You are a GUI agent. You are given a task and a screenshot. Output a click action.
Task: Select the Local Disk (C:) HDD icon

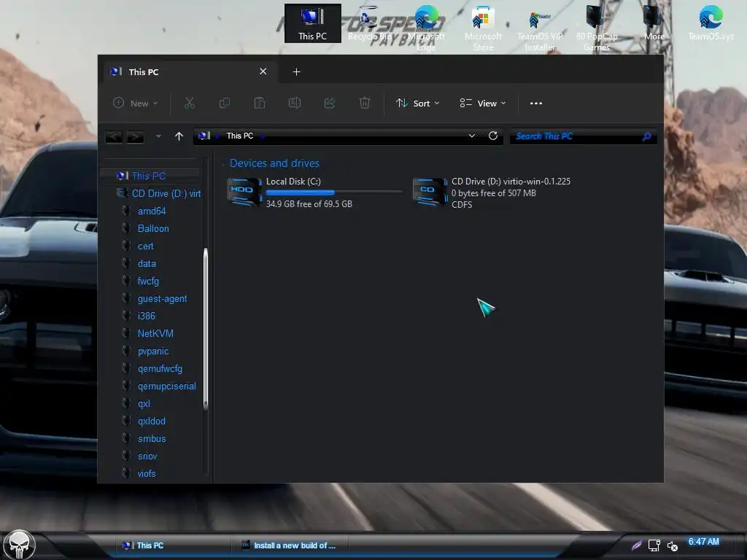(x=244, y=192)
